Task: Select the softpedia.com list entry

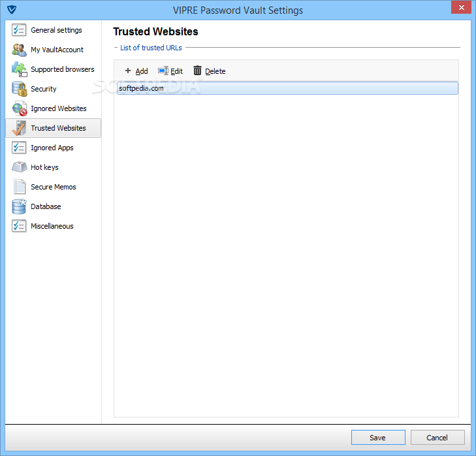Action: pyautogui.click(x=287, y=88)
